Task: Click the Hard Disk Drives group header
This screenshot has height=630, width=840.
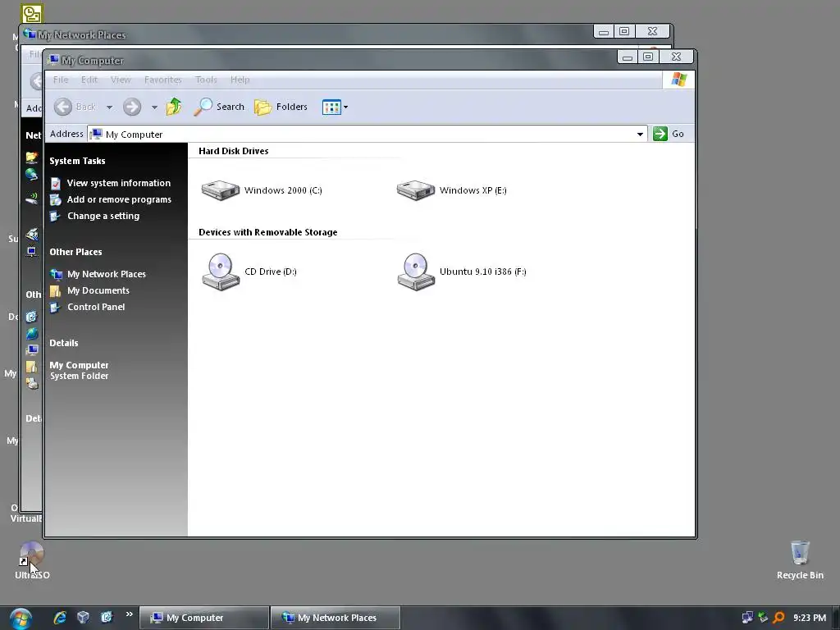Action: (x=234, y=151)
